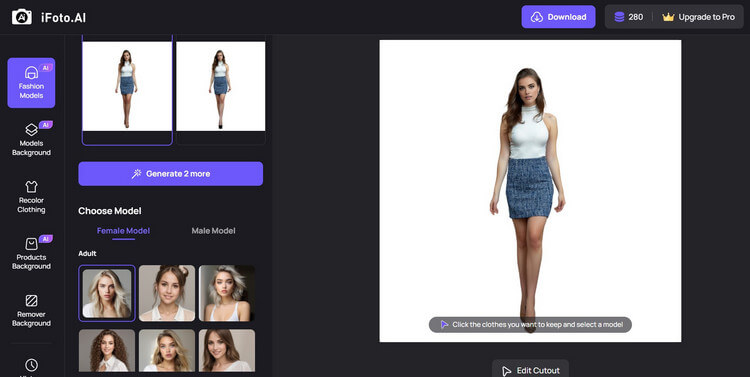Switch to the Female Model tab
The height and width of the screenshot is (377, 750).
point(123,231)
